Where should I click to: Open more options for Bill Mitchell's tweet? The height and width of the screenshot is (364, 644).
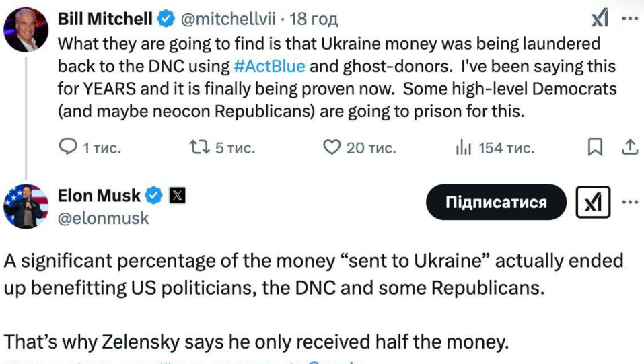coord(630,19)
